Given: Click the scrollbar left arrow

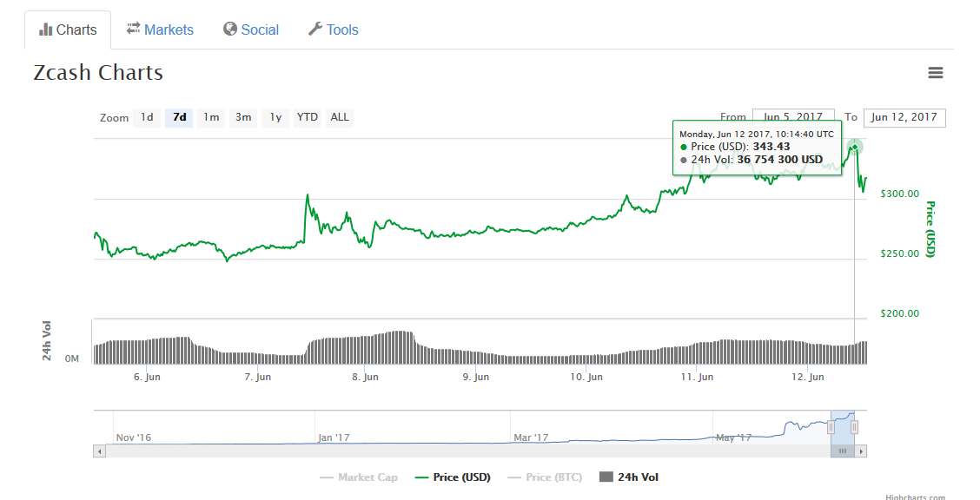Looking at the screenshot, I should pyautogui.click(x=99, y=451).
